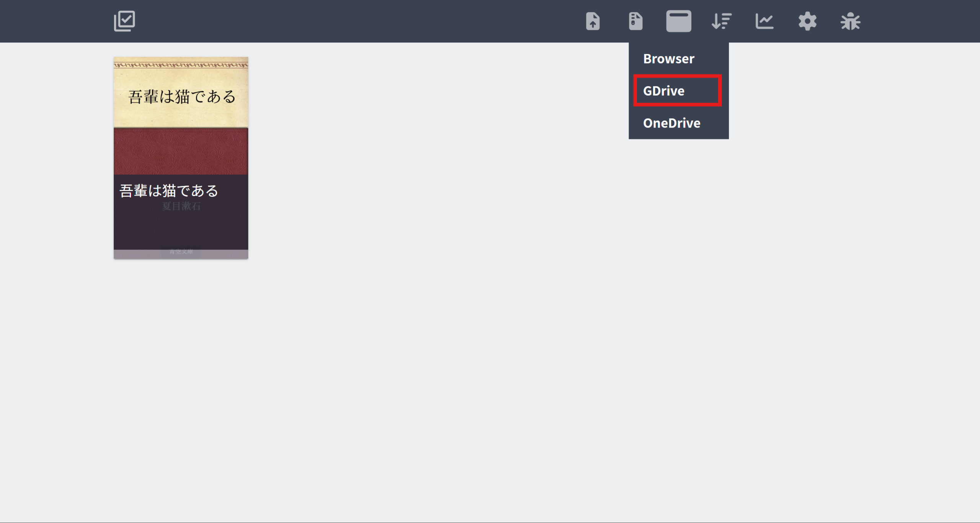Click the select-all books checkmark icon
The width and height of the screenshot is (980, 523).
click(124, 21)
